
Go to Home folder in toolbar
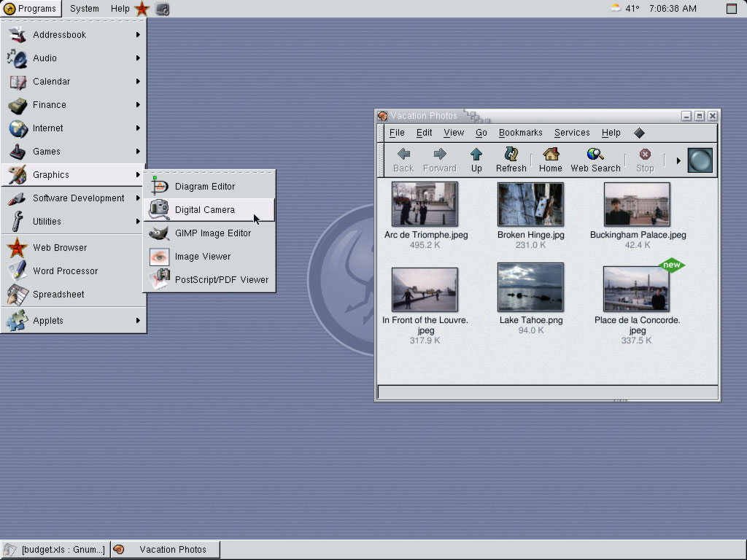coord(551,159)
